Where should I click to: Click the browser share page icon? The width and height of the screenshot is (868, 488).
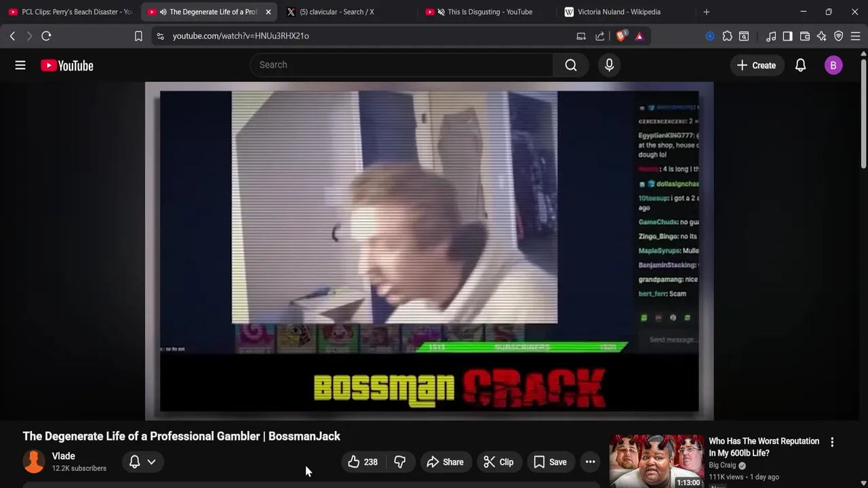600,36
